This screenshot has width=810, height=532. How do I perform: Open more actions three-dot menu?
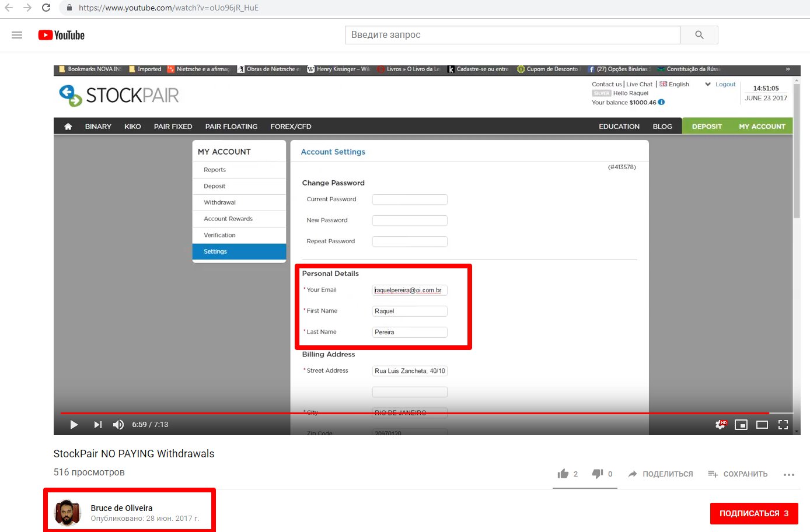[x=789, y=474]
